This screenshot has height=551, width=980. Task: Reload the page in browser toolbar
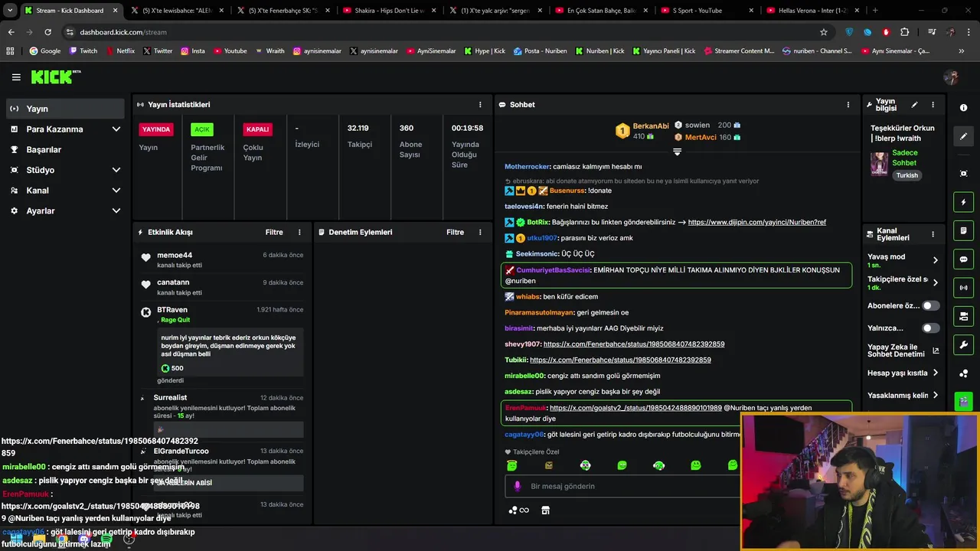point(47,32)
